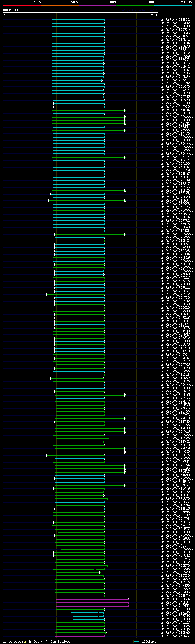Open hit UniRef100_Q38884
The width and height of the screenshot is (195, 644).
[x=175, y=43]
